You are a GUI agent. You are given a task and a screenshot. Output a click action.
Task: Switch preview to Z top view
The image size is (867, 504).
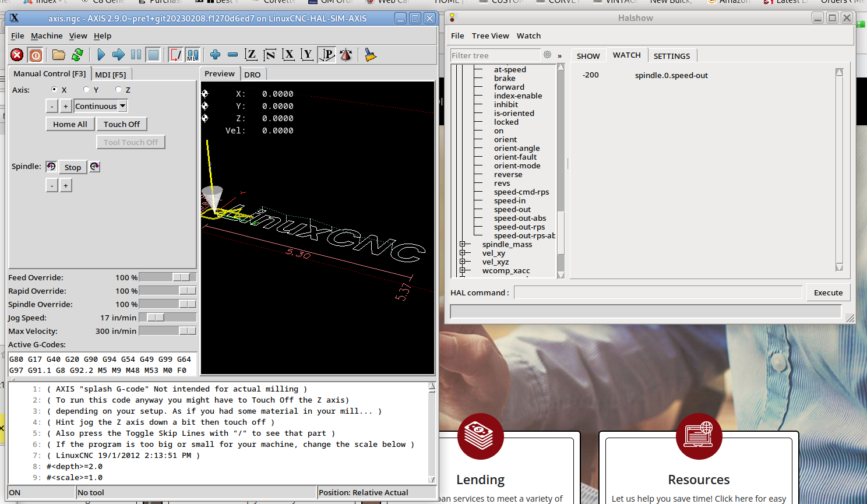[x=251, y=55]
